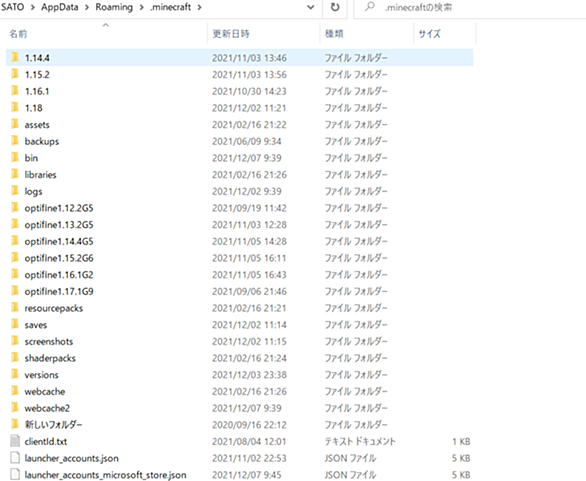Click JSON ファイル type of launcher_accounts.json
The width and height of the screenshot is (586, 481).
(x=350, y=458)
